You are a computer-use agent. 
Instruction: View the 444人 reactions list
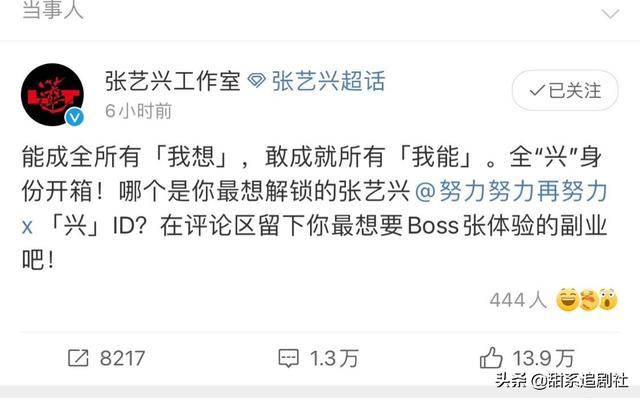[518, 300]
